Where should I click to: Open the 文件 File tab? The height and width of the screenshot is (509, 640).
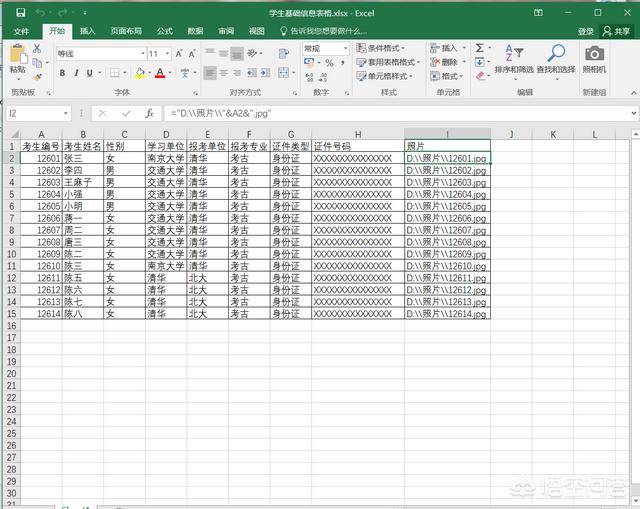[x=21, y=31]
